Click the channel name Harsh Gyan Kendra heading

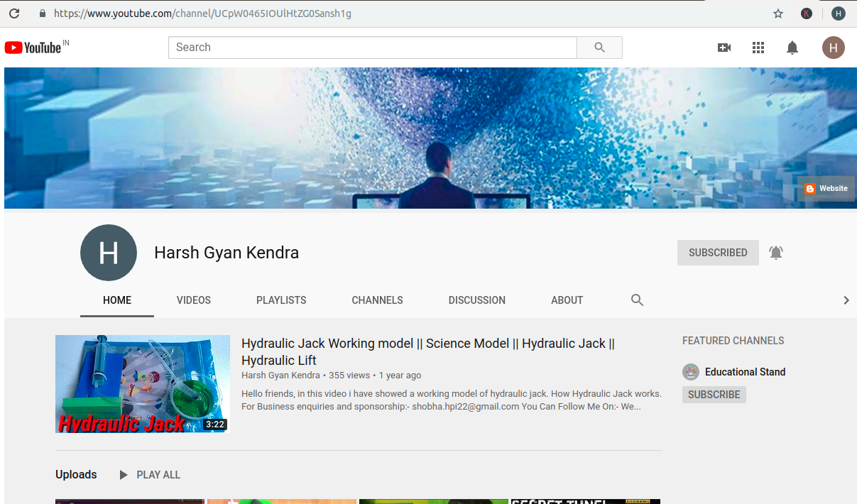click(226, 253)
